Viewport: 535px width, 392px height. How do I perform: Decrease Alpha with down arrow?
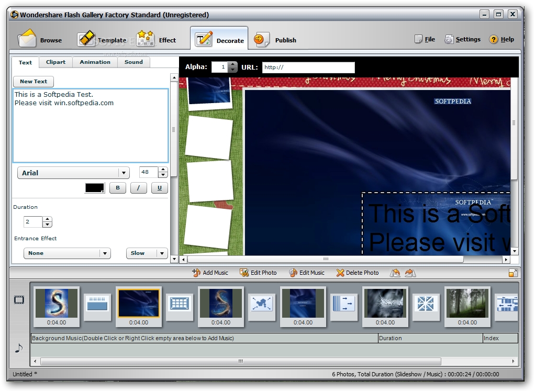[x=233, y=70]
